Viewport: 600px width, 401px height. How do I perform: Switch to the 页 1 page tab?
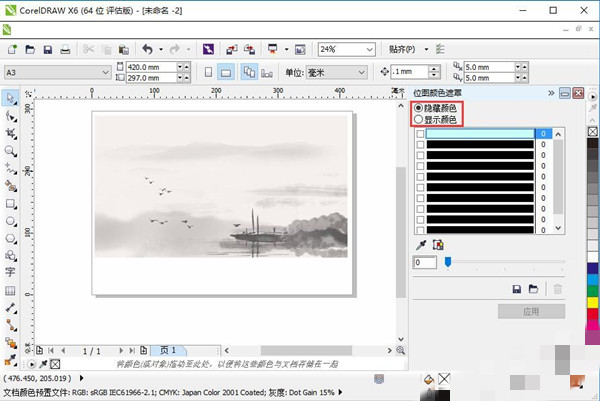click(168, 350)
